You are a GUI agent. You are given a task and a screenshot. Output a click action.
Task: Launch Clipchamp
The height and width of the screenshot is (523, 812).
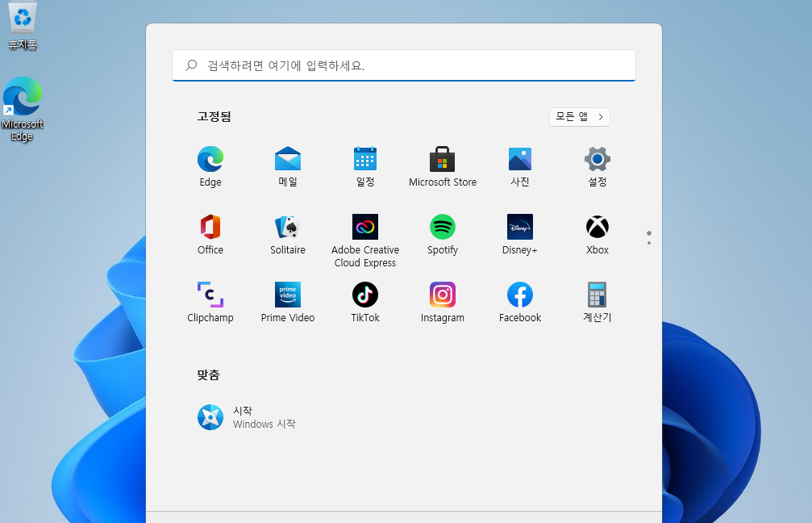click(210, 302)
